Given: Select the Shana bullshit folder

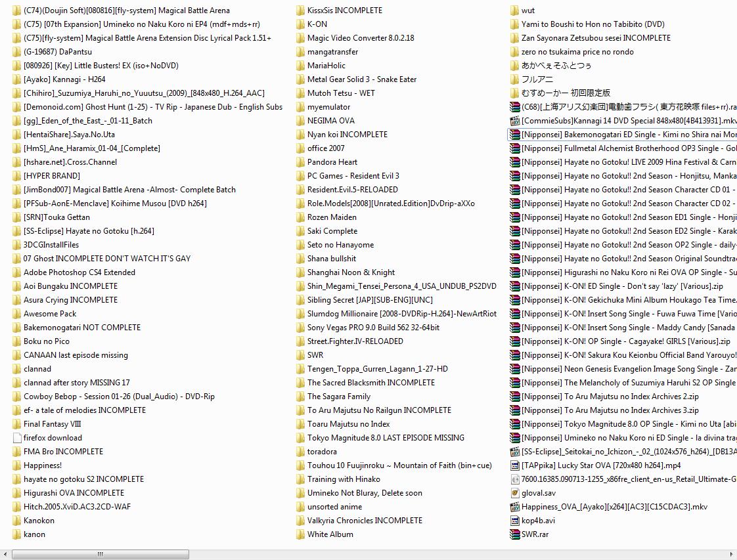Looking at the screenshot, I should (332, 259).
